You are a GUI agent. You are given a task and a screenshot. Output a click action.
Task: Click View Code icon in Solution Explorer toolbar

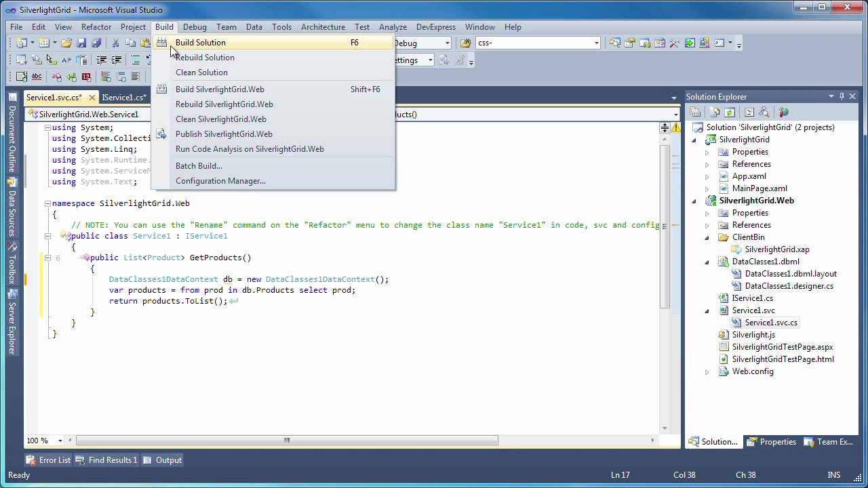click(749, 113)
